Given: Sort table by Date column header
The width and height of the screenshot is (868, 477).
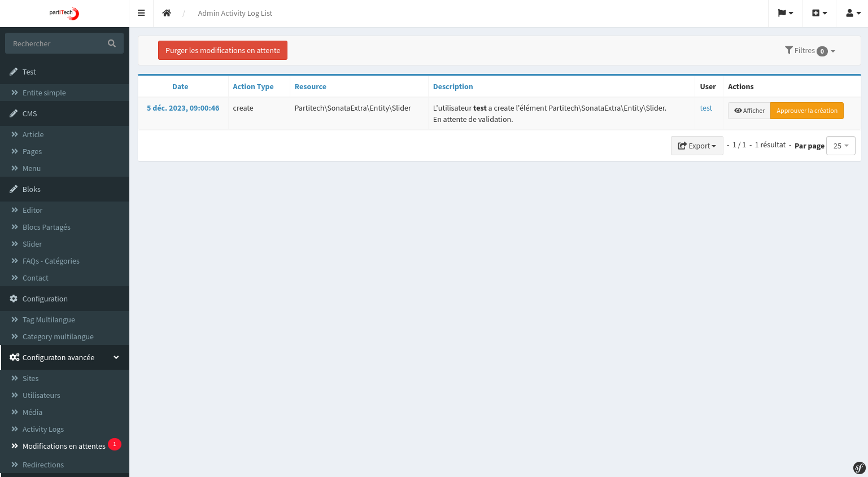Looking at the screenshot, I should pyautogui.click(x=180, y=86).
